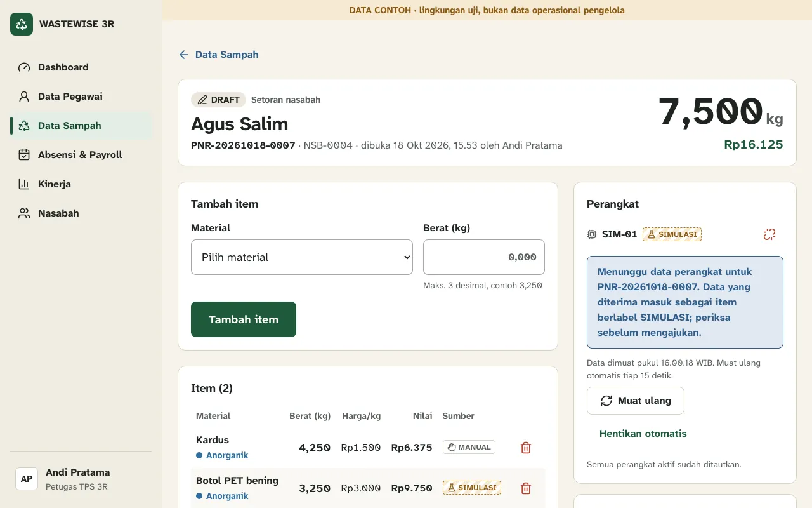
Task: Click the Nasabah people icon
Action: point(24,213)
